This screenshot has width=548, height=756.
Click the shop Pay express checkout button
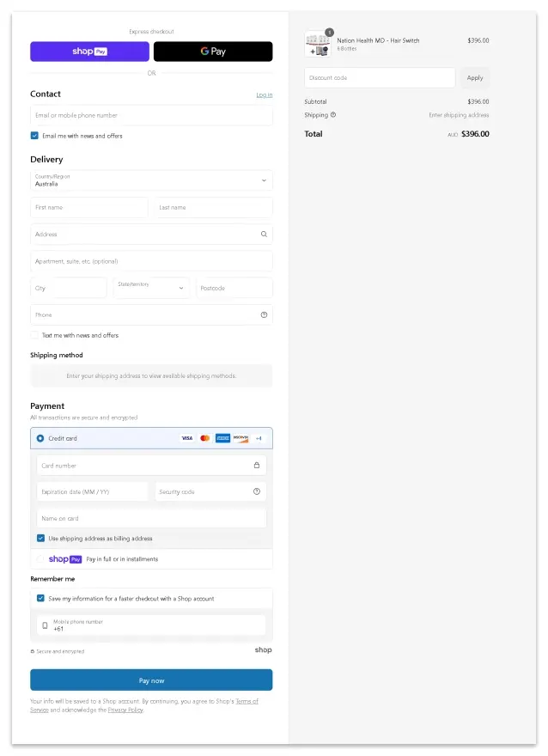point(89,52)
